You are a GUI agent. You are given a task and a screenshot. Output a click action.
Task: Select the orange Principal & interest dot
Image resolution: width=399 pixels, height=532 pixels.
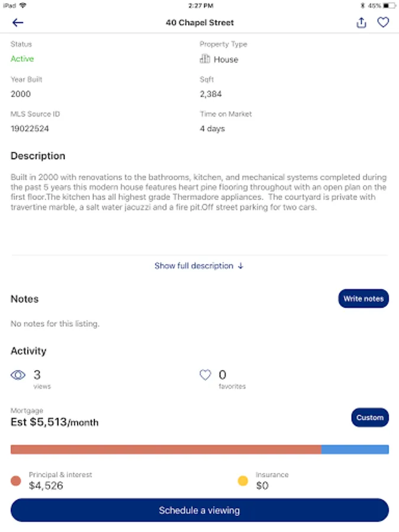tap(16, 481)
